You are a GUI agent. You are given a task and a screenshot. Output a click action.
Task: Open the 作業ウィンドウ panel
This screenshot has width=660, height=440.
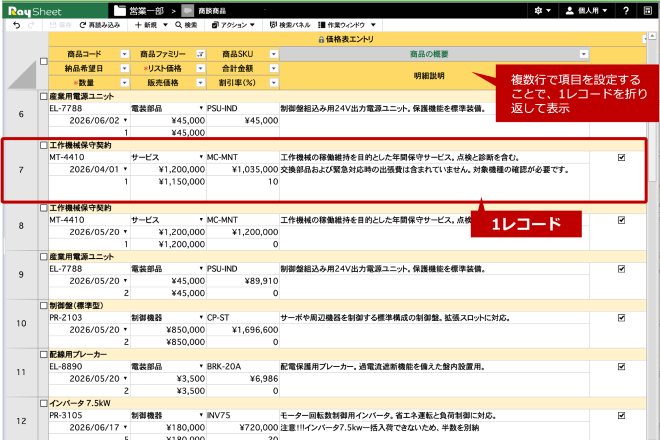pos(342,25)
